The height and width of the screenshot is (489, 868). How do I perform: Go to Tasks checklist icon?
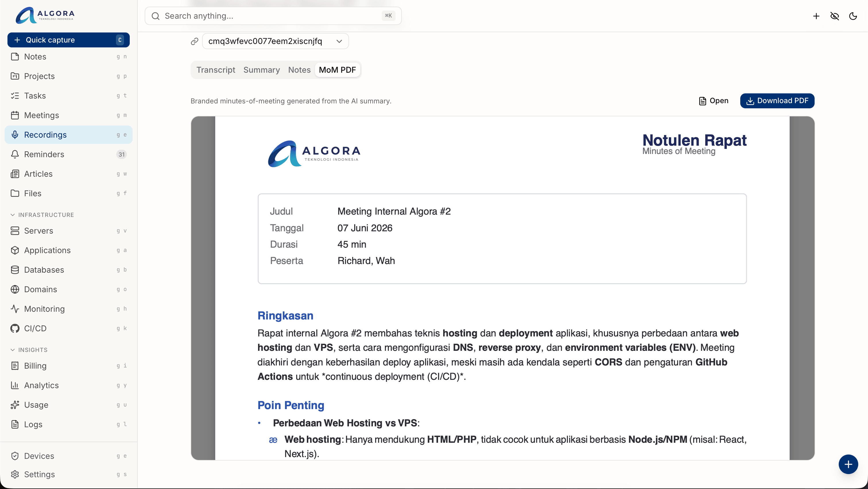[15, 96]
